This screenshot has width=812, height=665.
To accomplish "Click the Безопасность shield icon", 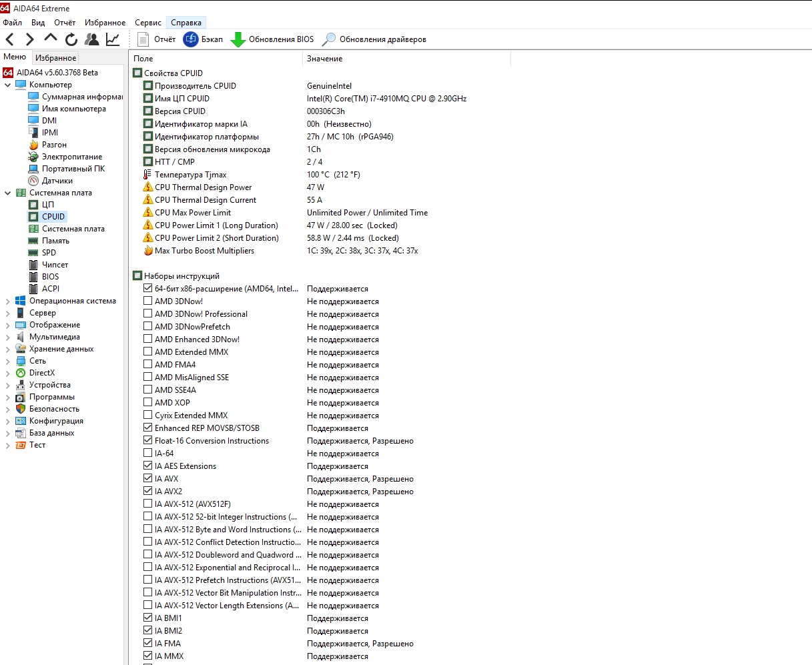I will [x=21, y=409].
